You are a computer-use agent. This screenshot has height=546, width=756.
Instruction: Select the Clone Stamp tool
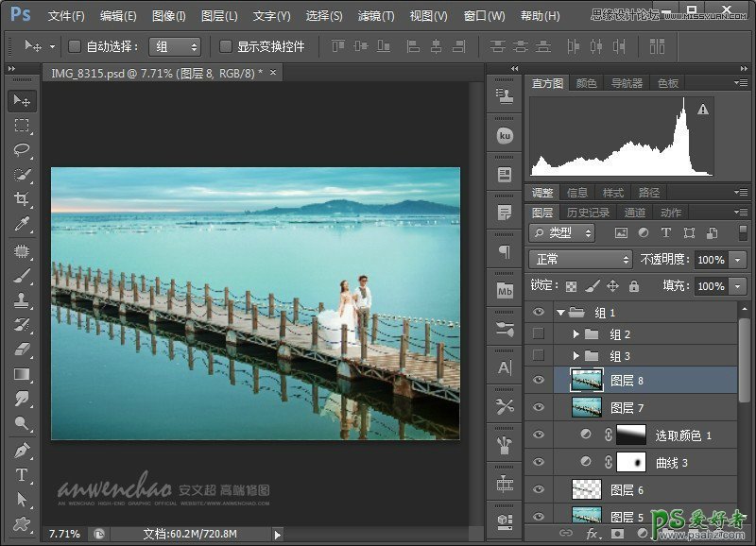(x=23, y=299)
